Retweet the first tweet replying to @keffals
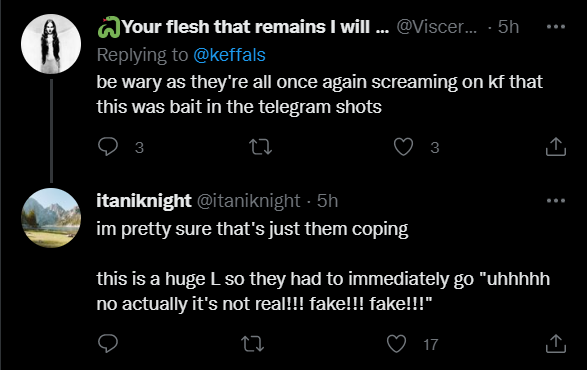This screenshot has width=587, height=370. coord(261,147)
